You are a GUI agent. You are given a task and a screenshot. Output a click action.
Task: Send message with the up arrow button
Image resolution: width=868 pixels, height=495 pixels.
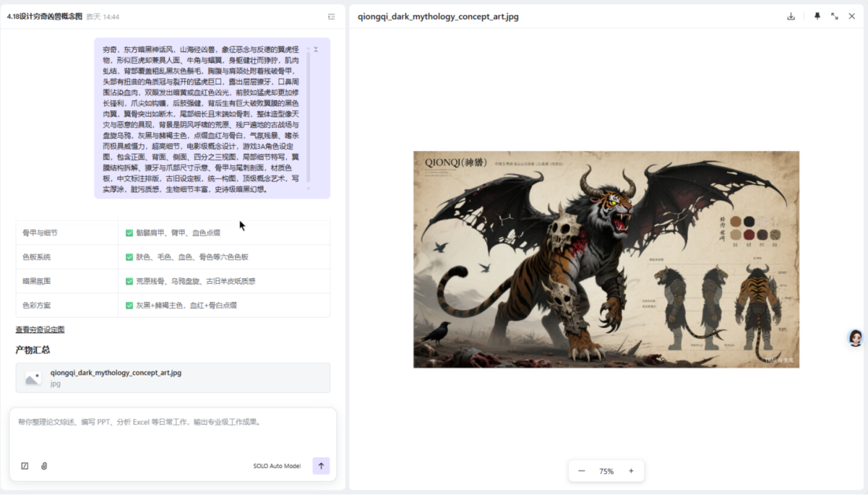pos(321,466)
